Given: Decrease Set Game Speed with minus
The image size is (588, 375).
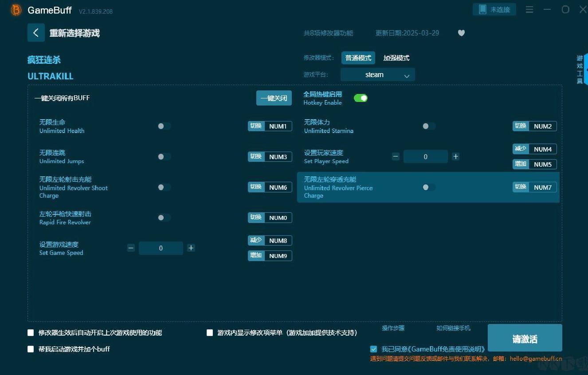Looking at the screenshot, I should point(131,248).
